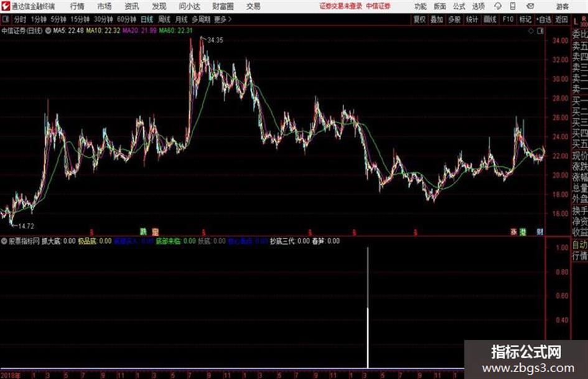Click the 标记 mark button
The image size is (588, 379).
coord(525,19)
